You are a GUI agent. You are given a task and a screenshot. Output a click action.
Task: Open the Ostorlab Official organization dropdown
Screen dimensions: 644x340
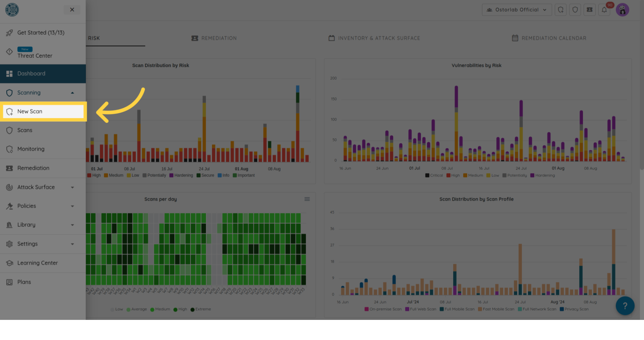pos(517,10)
